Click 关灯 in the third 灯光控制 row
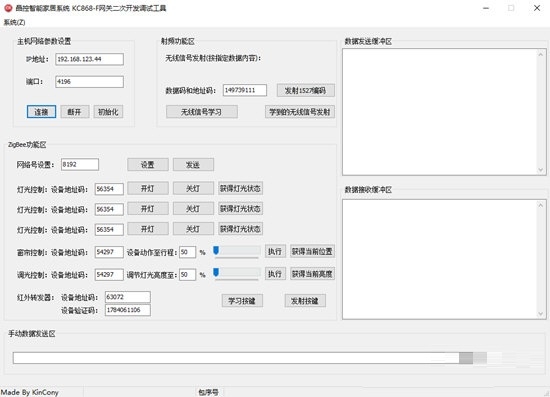This screenshot has height=397, width=550. click(x=193, y=229)
